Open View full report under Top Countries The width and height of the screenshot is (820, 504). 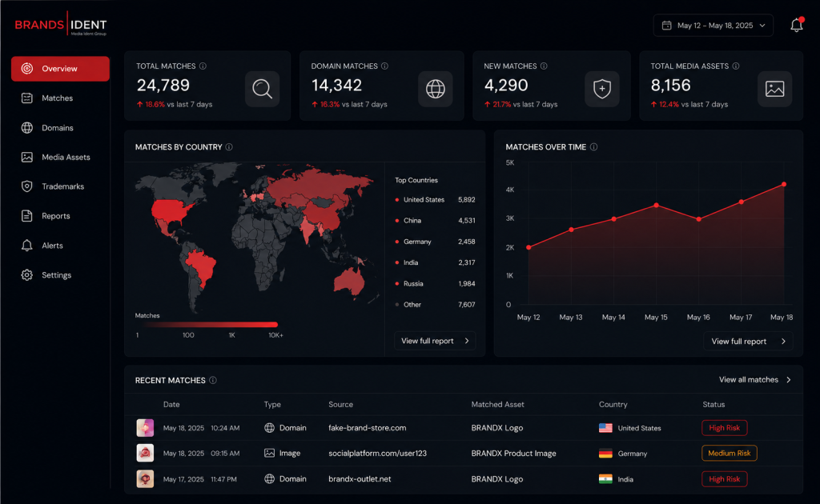pyautogui.click(x=435, y=341)
